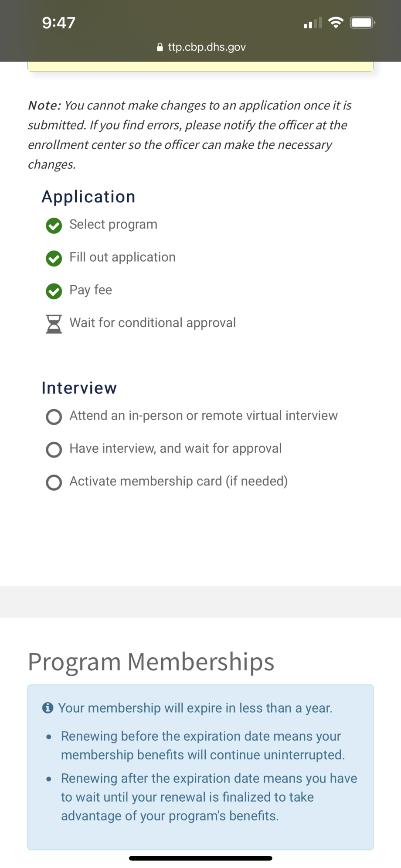Select the circle for Attend an interview step
Viewport: 401px width, 868px height.
tap(54, 417)
